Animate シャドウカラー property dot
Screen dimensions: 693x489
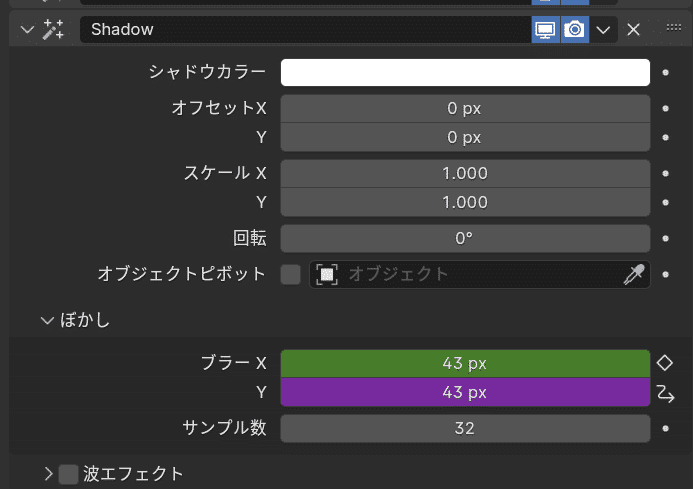coord(665,73)
